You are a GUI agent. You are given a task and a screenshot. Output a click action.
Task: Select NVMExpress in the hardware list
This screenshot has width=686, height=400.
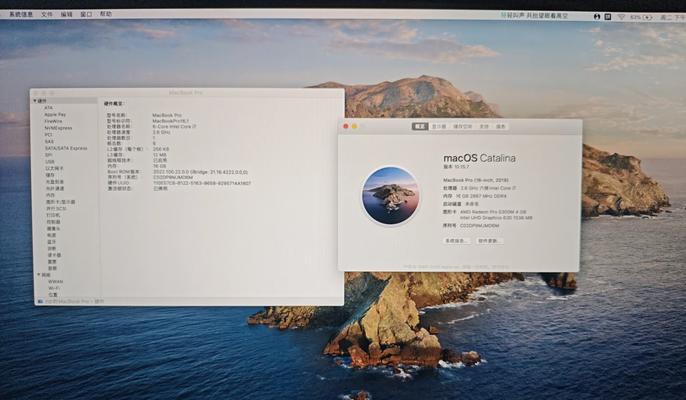coord(58,128)
